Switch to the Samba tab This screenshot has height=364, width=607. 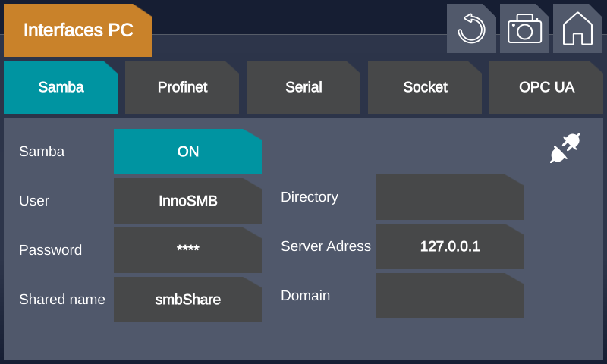61,87
